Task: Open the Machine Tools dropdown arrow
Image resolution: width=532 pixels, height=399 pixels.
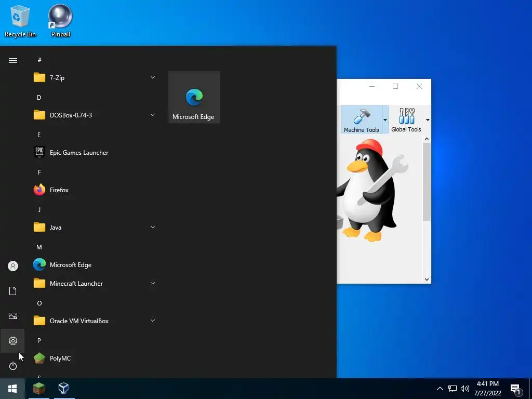Action: point(385,119)
